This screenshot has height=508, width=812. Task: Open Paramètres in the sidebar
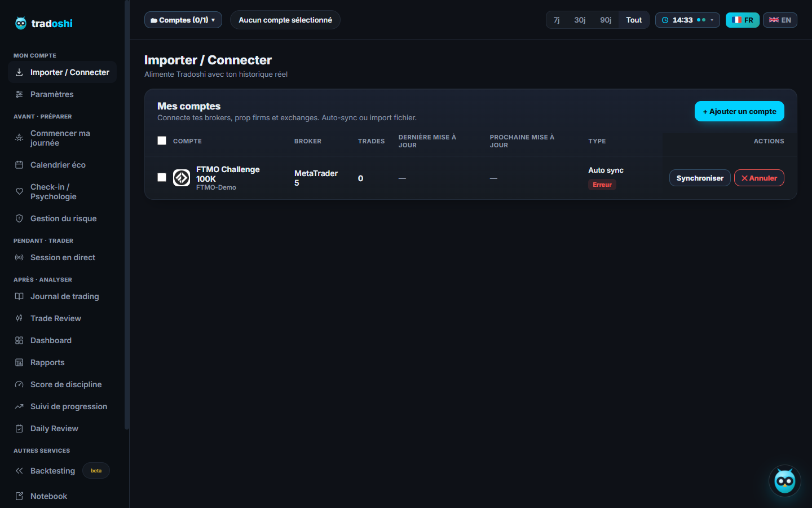(62, 94)
